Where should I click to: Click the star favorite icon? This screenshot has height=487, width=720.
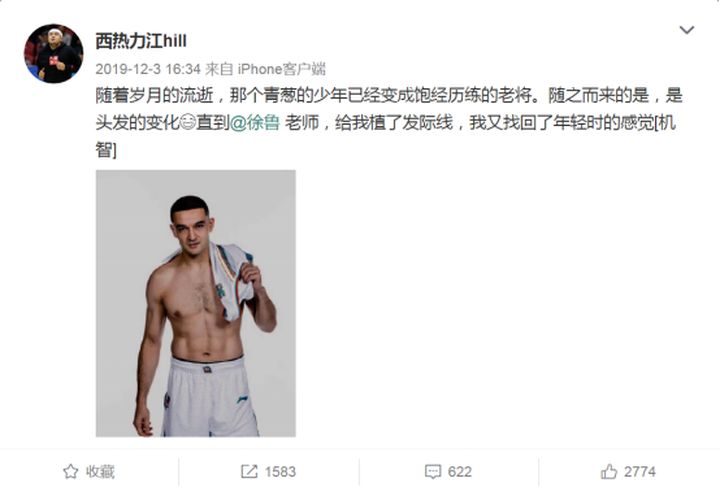(x=70, y=471)
